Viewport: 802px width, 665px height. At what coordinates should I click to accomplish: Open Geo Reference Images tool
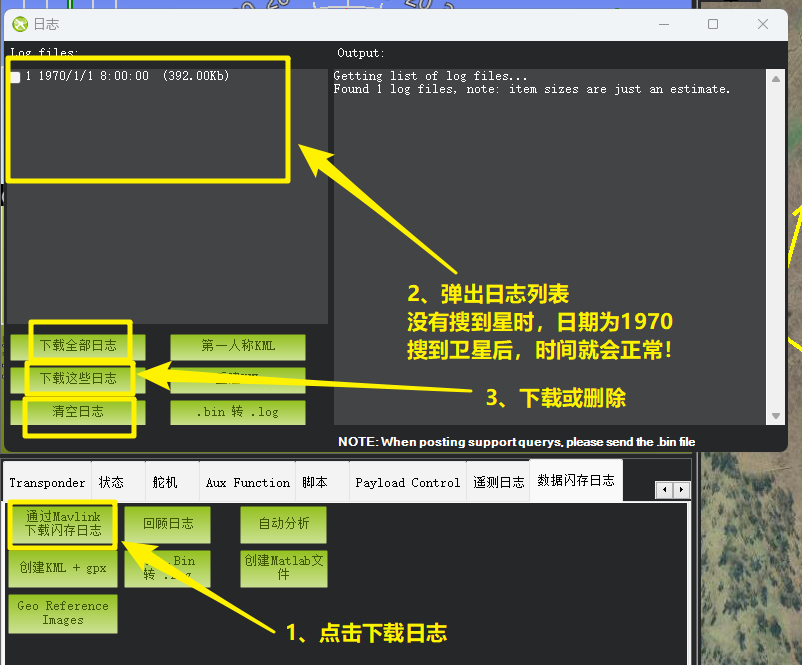[63, 613]
